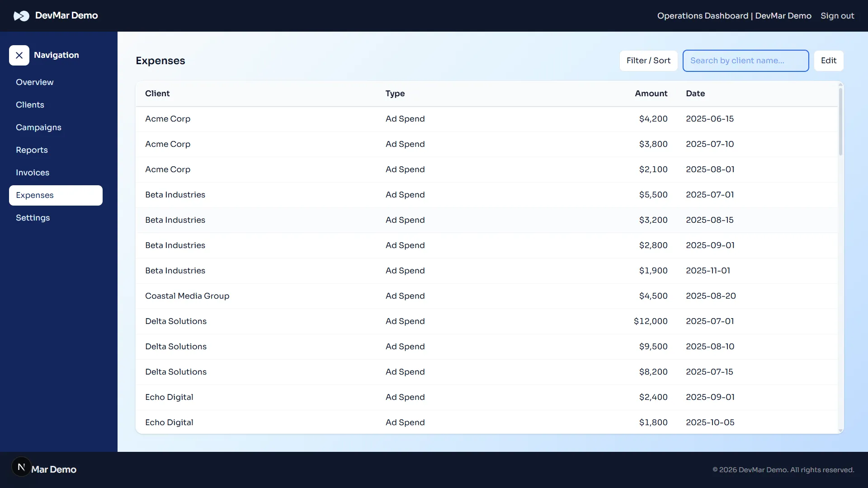Click the avatar icon next to Mar Demo

tap(21, 466)
